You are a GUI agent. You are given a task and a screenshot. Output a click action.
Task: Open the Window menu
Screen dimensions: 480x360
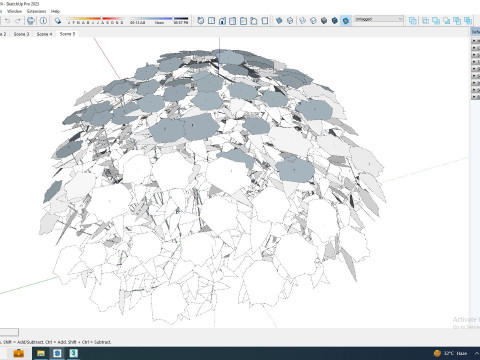14,11
